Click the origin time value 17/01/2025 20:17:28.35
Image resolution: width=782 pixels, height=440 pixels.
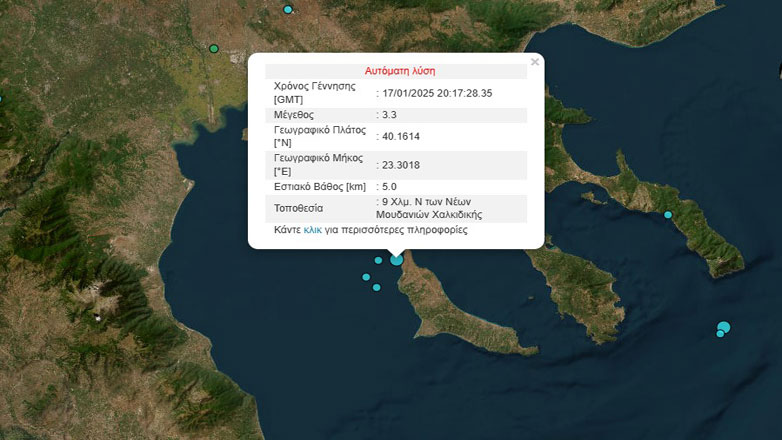tap(437, 93)
